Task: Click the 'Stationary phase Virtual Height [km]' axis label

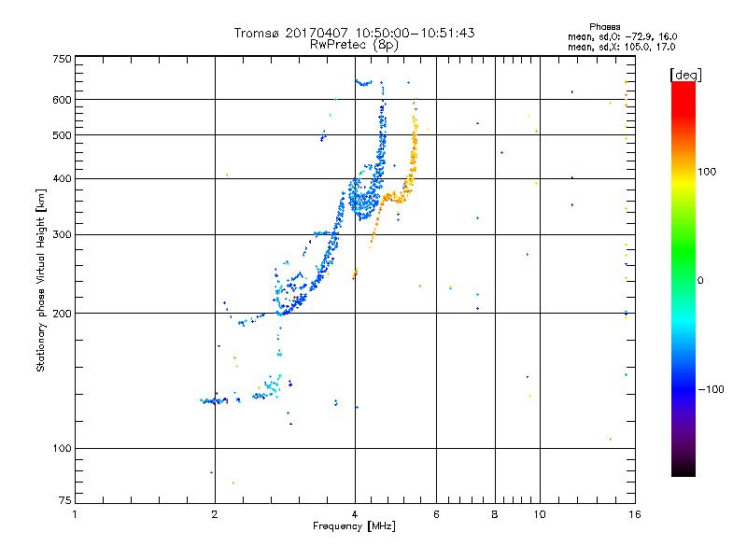Action: click(41, 280)
